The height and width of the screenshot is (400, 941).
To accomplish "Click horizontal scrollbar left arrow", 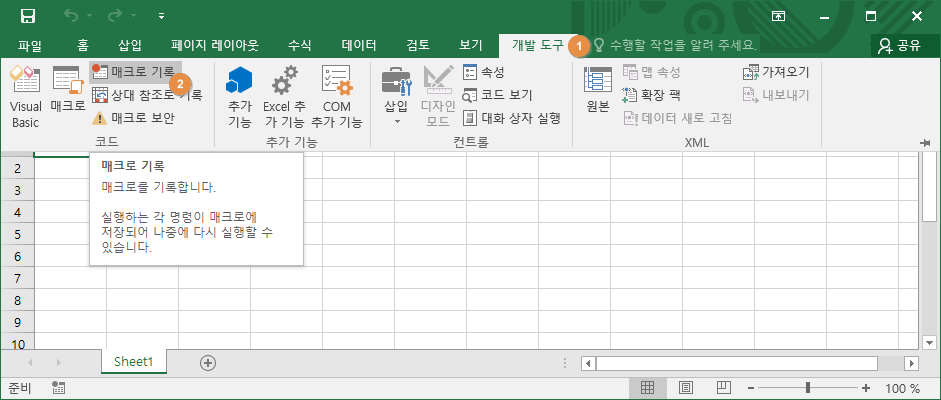I will [589, 363].
